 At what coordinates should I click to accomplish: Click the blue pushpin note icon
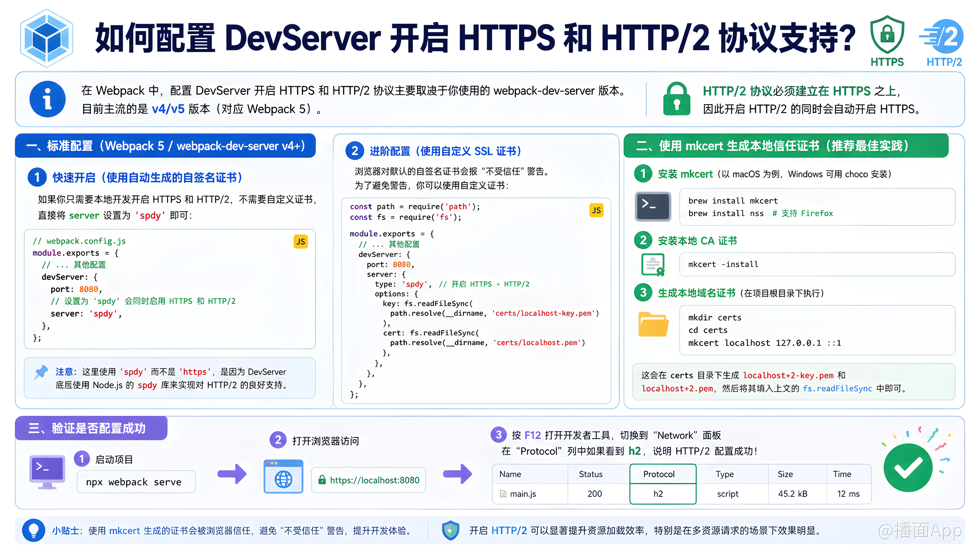(41, 372)
